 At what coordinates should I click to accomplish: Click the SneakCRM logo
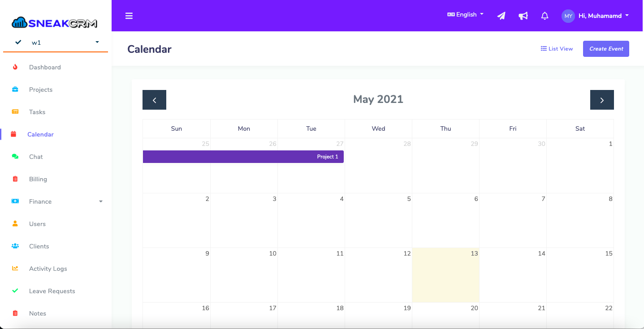tap(55, 22)
